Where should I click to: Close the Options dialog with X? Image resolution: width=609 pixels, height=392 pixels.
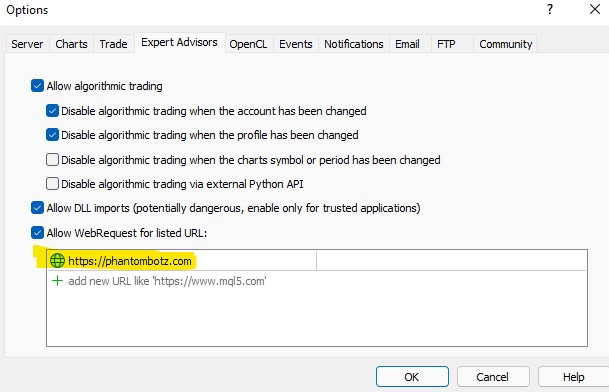coord(595,9)
